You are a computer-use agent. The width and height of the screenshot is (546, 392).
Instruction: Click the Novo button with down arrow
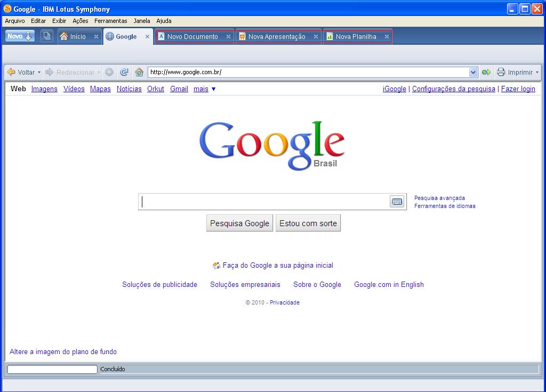pyautogui.click(x=20, y=36)
